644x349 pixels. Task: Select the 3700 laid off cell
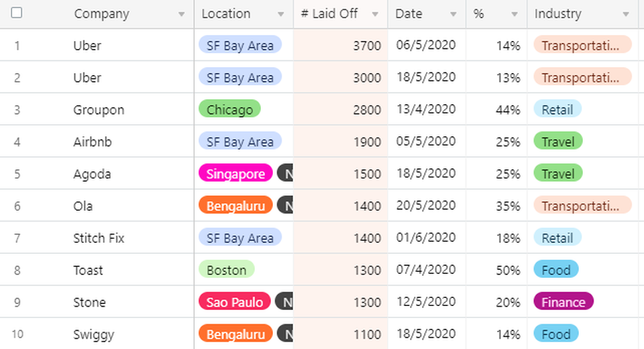click(341, 45)
